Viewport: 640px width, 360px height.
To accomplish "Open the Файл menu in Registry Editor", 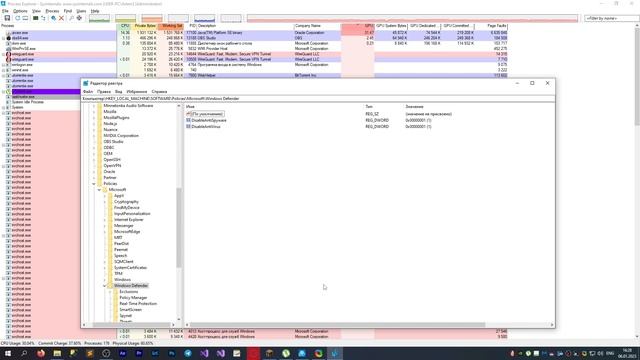I will point(88,92).
